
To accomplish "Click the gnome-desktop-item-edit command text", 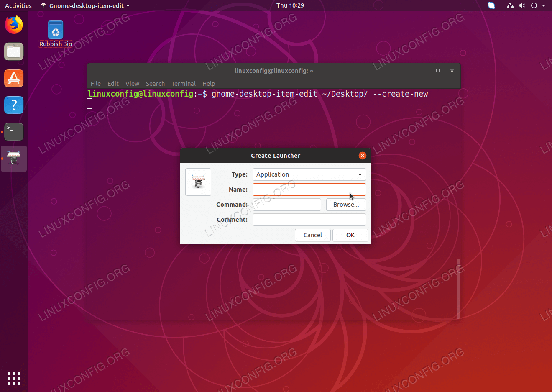I will [x=319, y=94].
